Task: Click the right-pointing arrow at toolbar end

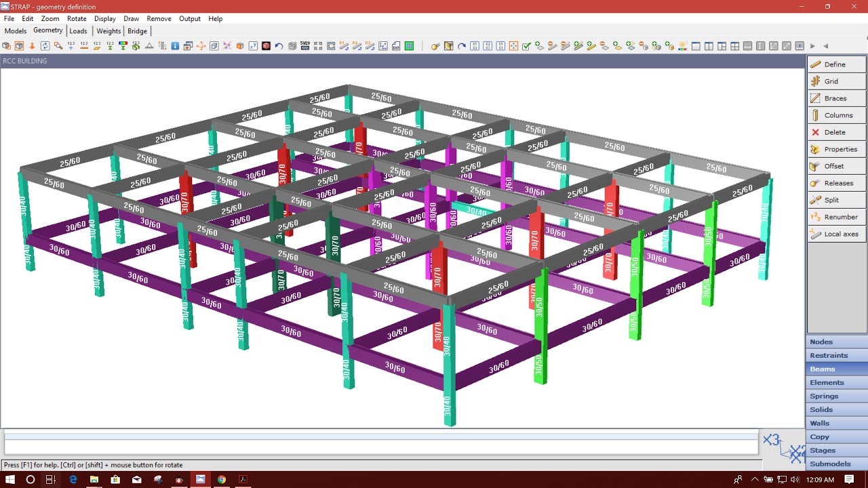Action: (812, 45)
